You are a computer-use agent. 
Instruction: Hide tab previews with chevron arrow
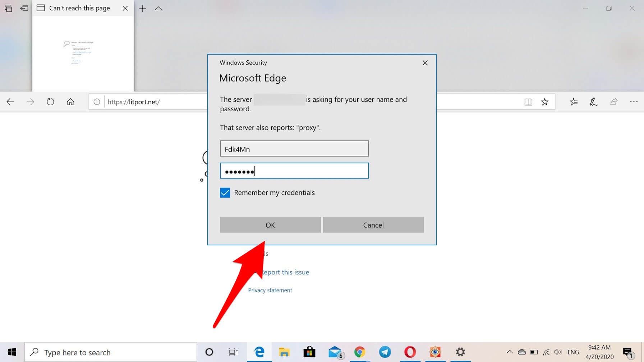pos(158,9)
